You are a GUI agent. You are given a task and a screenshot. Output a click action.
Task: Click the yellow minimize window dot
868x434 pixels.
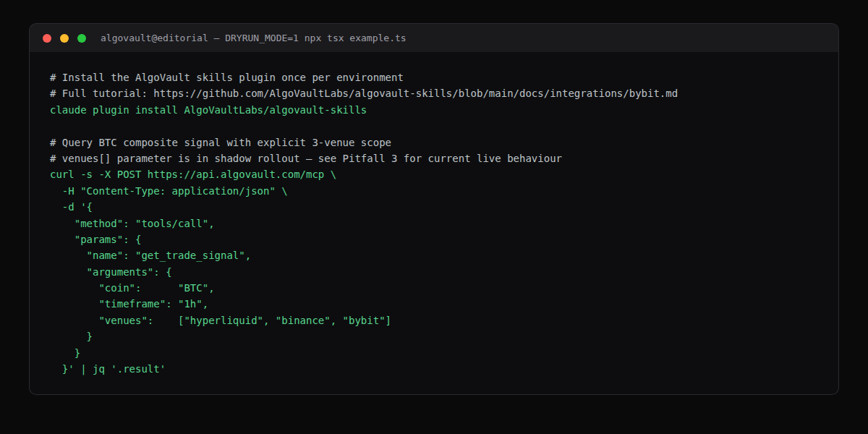[x=64, y=38]
